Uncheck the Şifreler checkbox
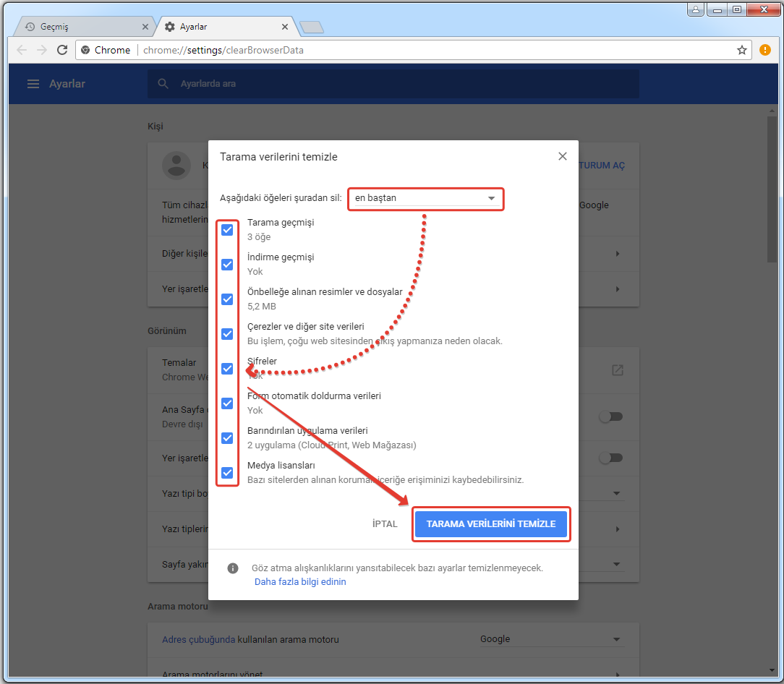The width and height of the screenshot is (784, 684). click(227, 369)
